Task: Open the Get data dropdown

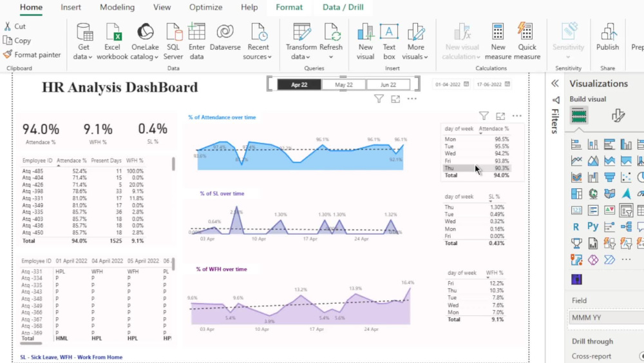Action: 83,41
